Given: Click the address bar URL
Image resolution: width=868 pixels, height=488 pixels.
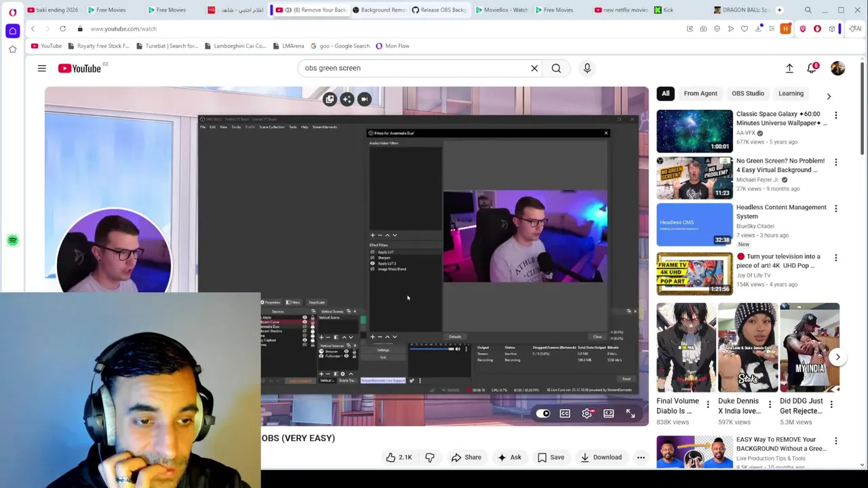Looking at the screenshot, I should pos(123,28).
